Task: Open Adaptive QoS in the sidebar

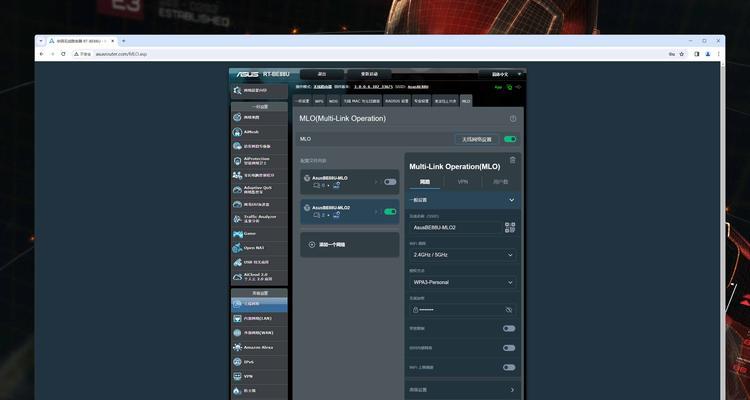Action: point(259,190)
